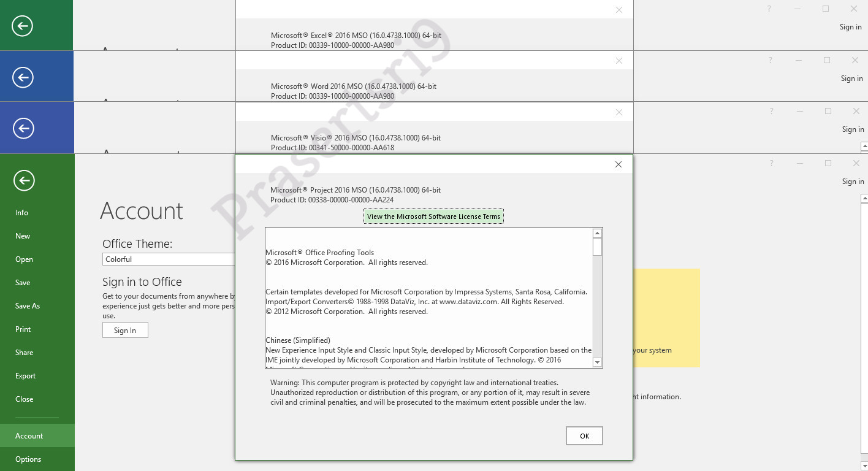The height and width of the screenshot is (471, 868).
Task: Click Sign in link in Visio window
Action: [853, 129]
